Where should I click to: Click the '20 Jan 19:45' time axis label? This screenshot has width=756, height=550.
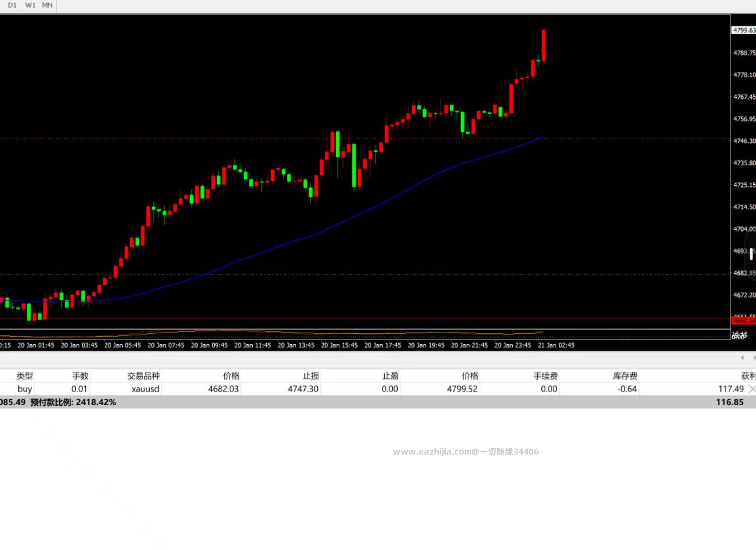tap(426, 345)
